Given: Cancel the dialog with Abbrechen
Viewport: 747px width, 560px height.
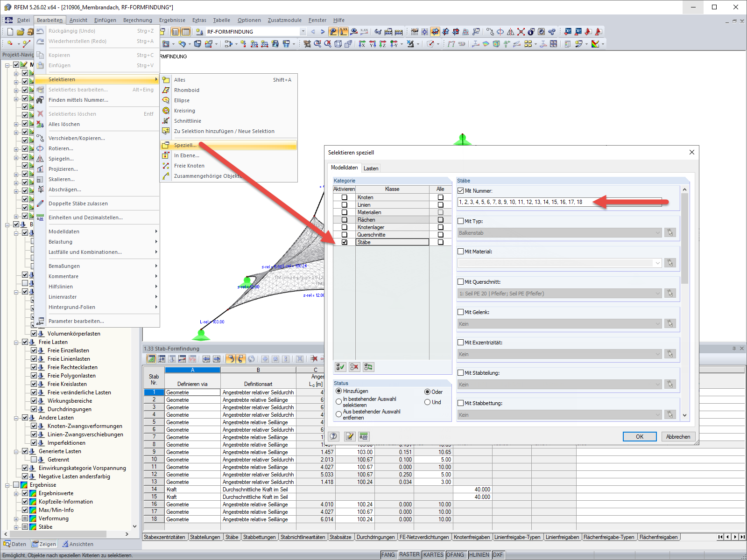Looking at the screenshot, I should point(678,436).
